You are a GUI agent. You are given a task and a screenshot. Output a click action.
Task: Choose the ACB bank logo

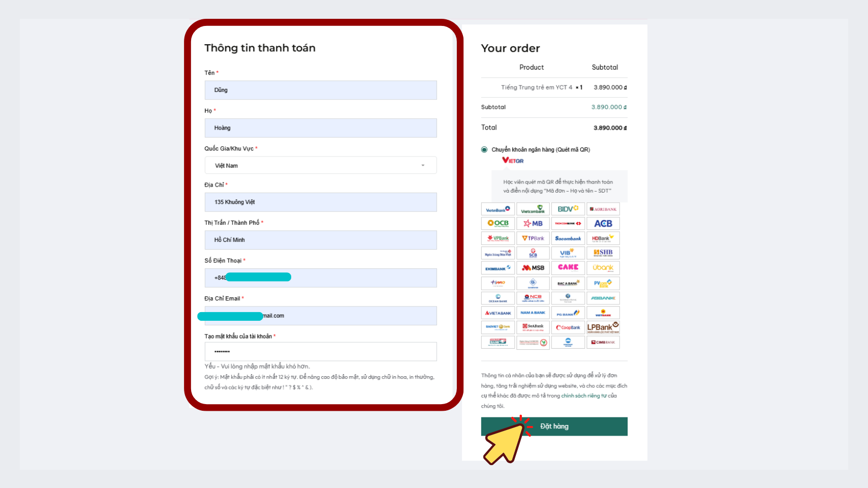603,224
